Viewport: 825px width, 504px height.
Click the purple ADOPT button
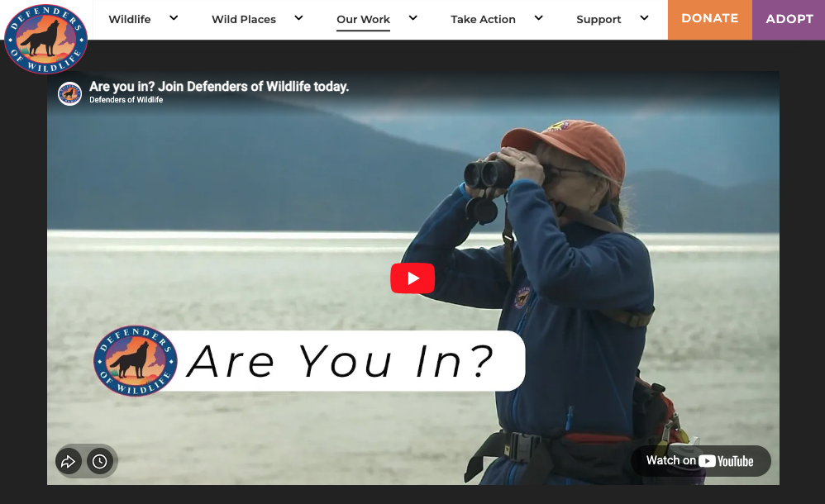pyautogui.click(x=789, y=20)
